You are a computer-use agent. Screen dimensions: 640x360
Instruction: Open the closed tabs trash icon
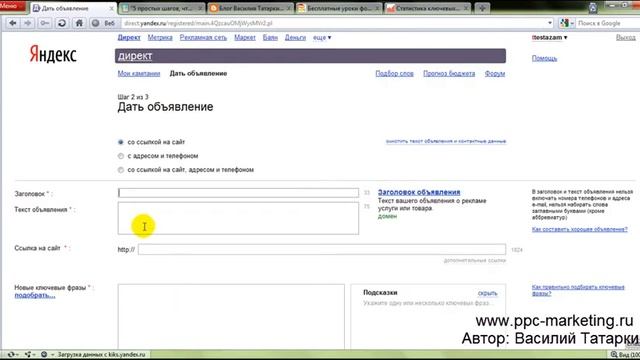tap(593, 7)
